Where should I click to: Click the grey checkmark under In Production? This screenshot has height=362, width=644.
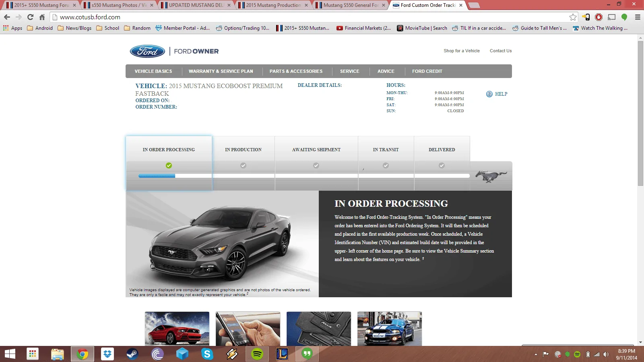[243, 165]
